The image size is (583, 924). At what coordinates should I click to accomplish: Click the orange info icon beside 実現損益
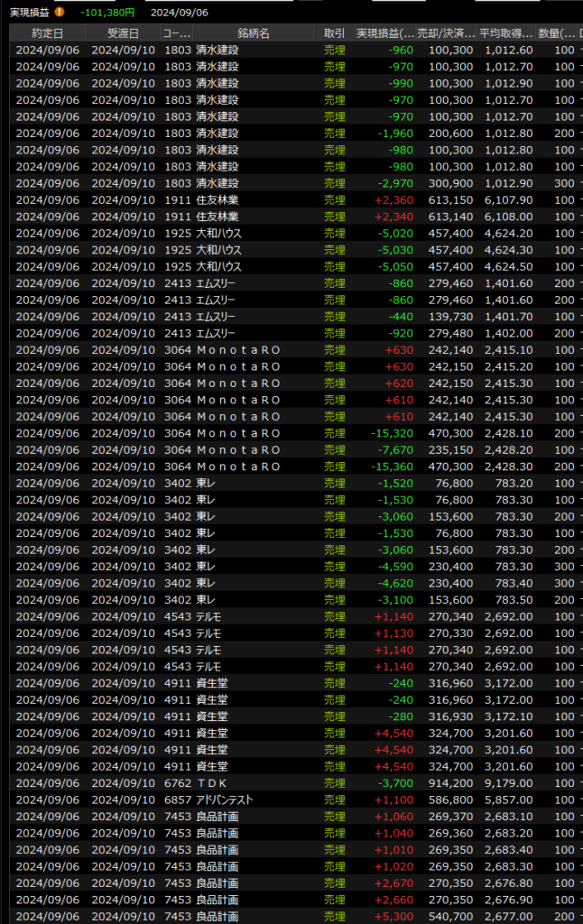click(x=60, y=13)
